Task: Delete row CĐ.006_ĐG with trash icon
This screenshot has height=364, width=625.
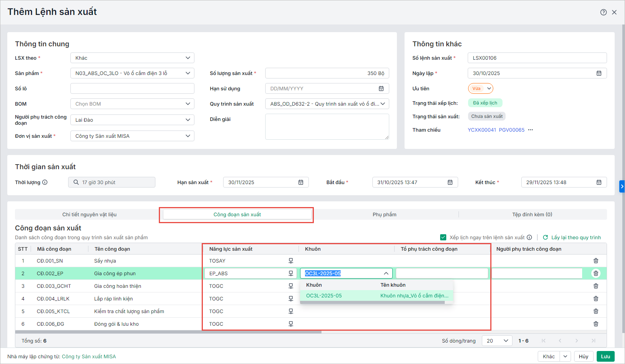Action: click(x=596, y=324)
